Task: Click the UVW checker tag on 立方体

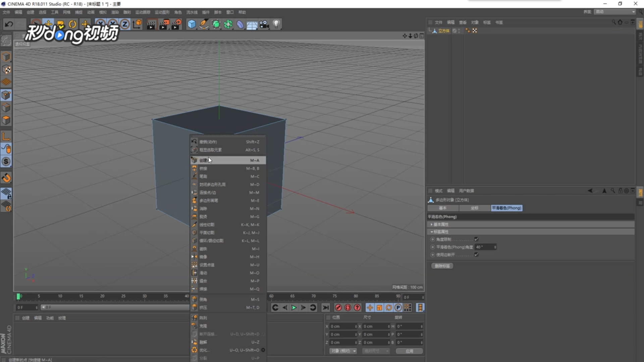Action: 475,31
